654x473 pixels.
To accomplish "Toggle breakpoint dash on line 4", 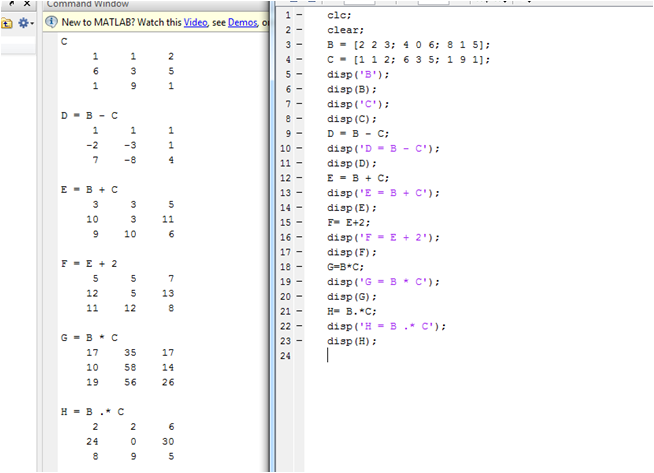I will [x=299, y=59].
